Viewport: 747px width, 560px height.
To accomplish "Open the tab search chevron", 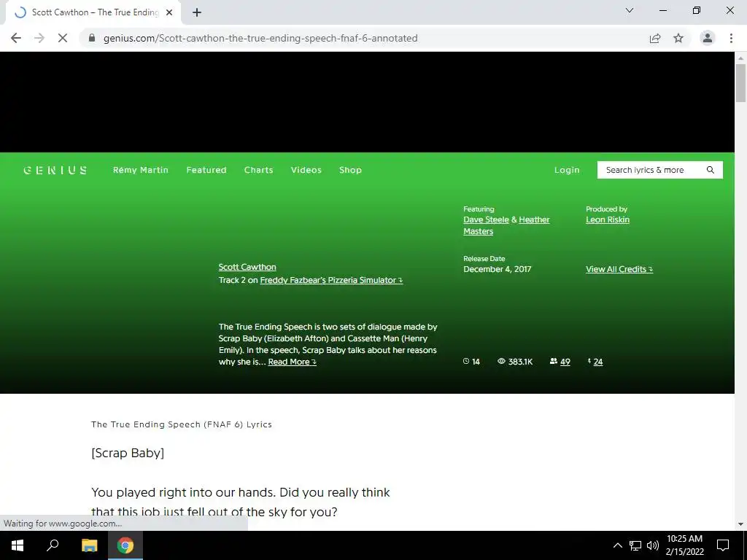I will pos(630,10).
